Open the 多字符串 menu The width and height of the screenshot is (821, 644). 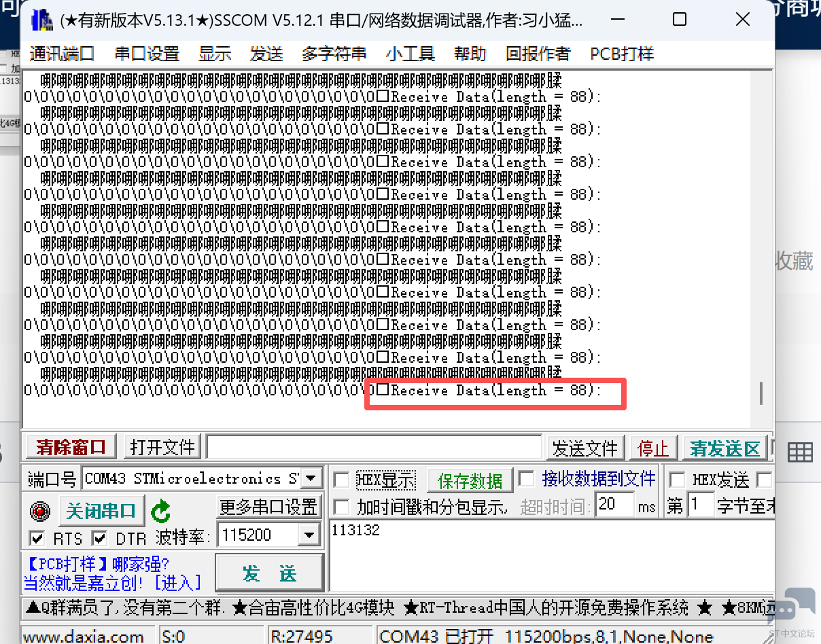pos(334,54)
